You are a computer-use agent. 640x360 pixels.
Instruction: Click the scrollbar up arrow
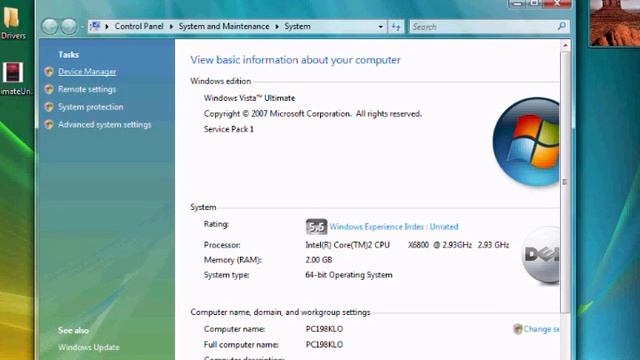click(x=565, y=45)
